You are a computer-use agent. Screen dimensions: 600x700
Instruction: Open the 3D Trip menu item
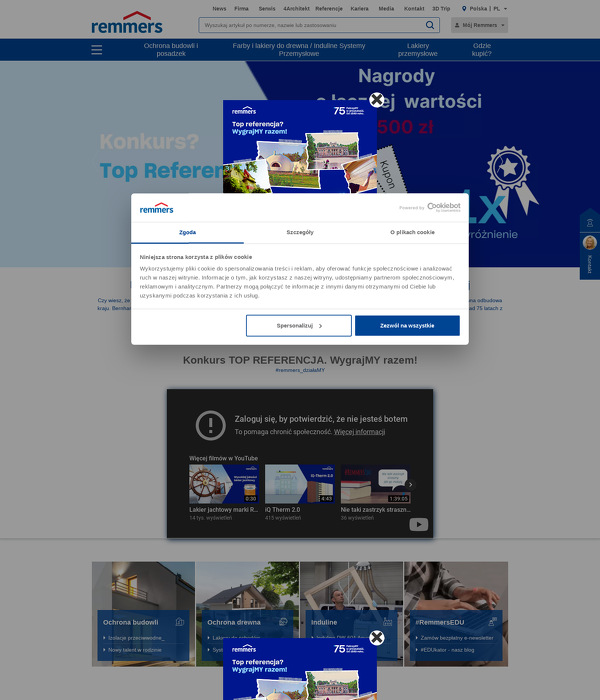point(441,8)
